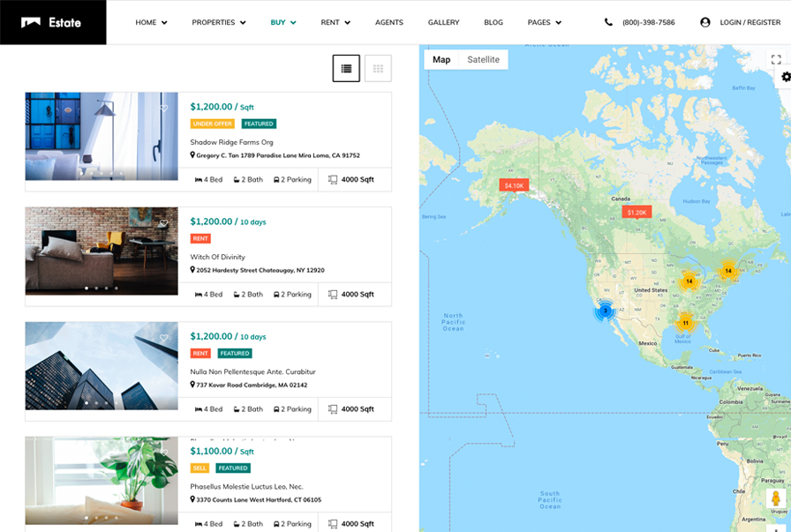Click Login / Register link
Viewport: 791px width, 532px height.
tap(750, 22)
